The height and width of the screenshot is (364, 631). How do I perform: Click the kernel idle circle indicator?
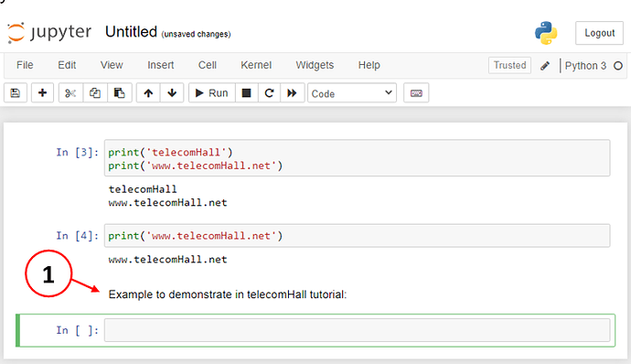618,66
